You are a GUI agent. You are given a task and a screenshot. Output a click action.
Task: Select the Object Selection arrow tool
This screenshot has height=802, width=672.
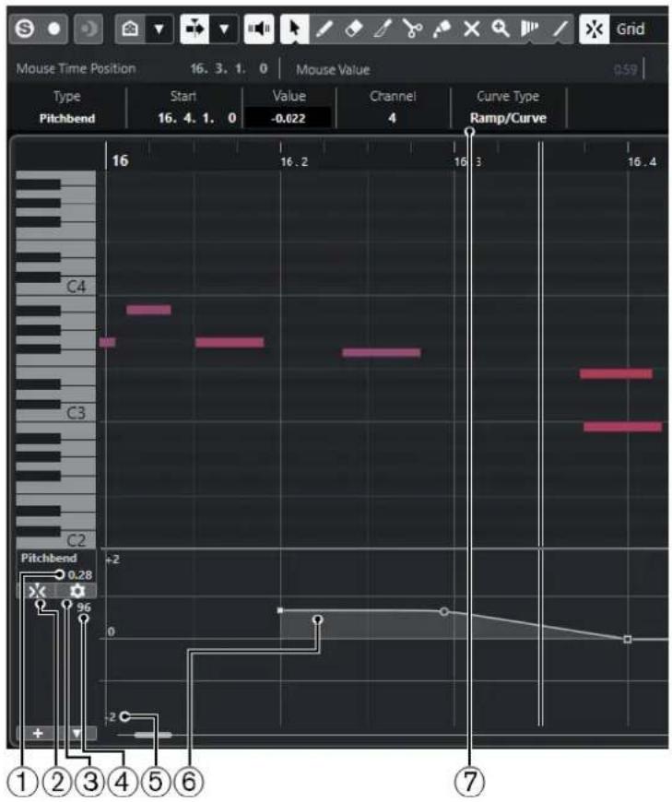tap(295, 29)
